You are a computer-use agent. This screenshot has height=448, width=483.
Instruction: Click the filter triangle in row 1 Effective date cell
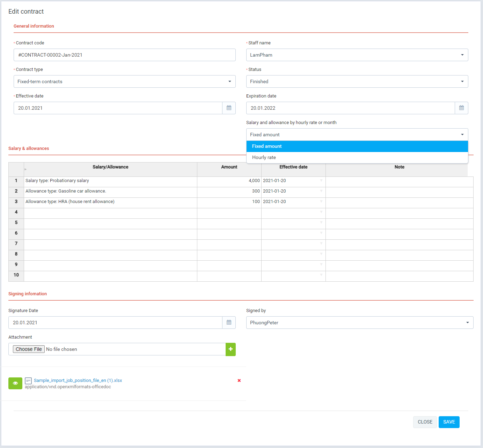coord(321,181)
